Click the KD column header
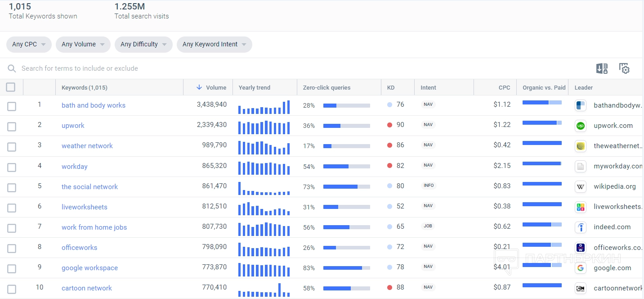 coord(391,88)
